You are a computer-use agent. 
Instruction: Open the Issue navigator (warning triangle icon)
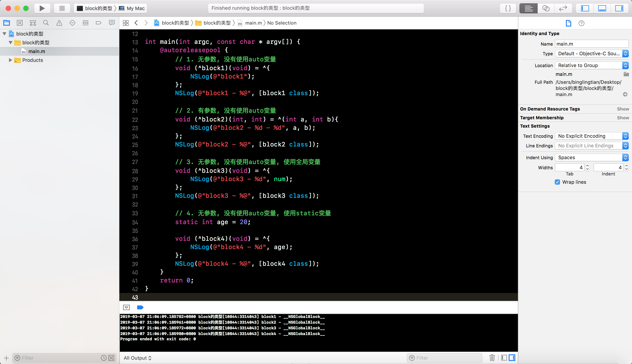pyautogui.click(x=59, y=23)
